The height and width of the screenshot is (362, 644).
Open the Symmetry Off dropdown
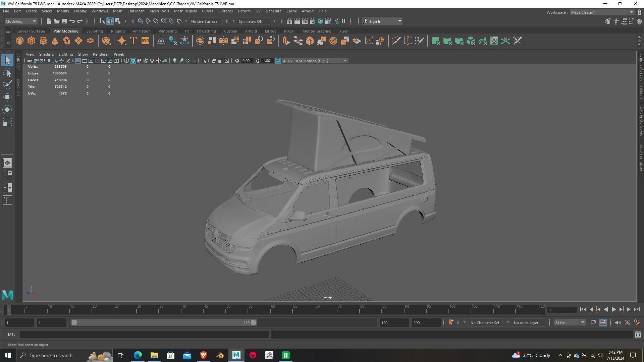tap(254, 21)
